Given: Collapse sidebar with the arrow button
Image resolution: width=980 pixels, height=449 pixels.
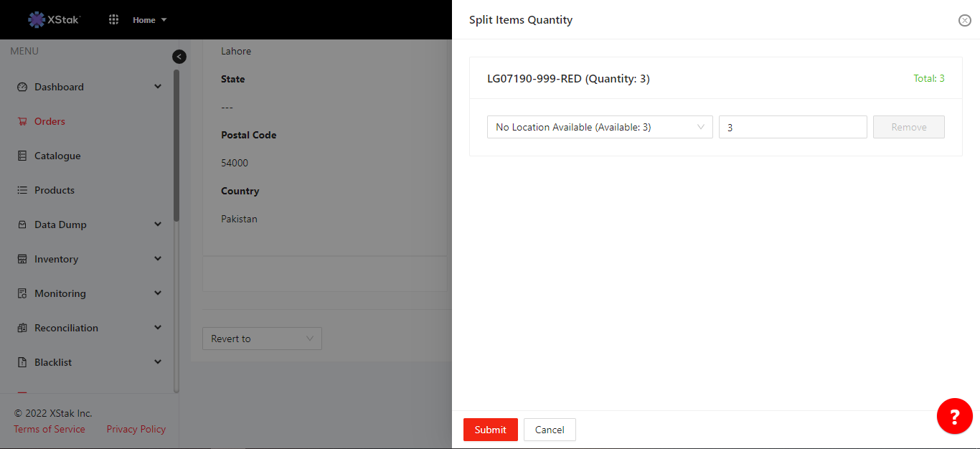Looking at the screenshot, I should 179,57.
